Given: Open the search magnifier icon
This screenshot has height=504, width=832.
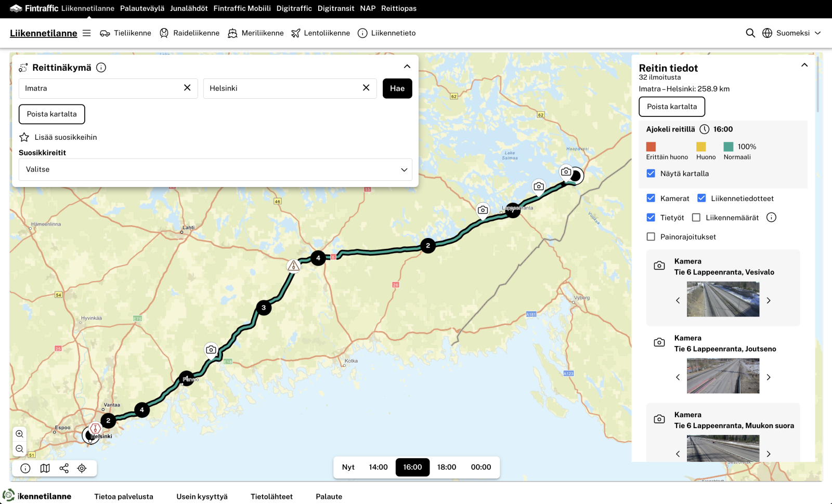Looking at the screenshot, I should point(750,33).
